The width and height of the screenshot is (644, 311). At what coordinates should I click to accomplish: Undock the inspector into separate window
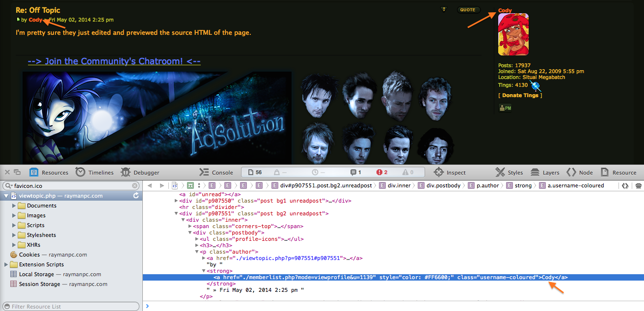click(x=17, y=172)
